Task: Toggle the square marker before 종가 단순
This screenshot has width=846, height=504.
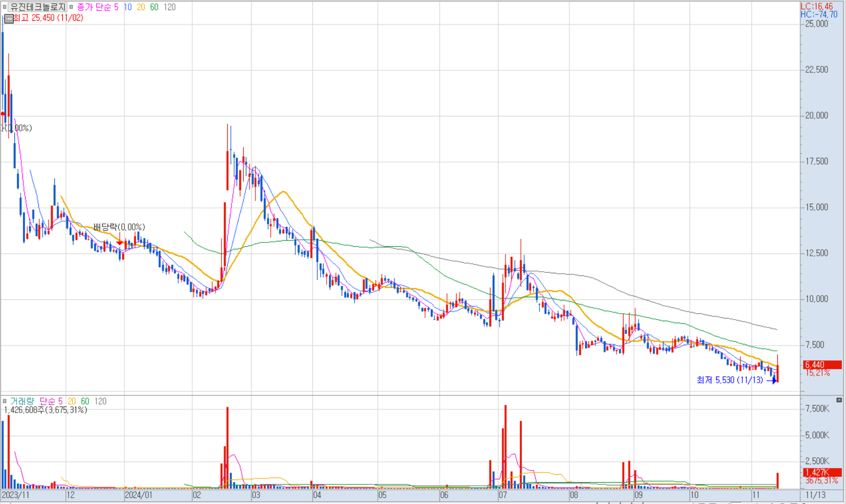Action: (71, 7)
